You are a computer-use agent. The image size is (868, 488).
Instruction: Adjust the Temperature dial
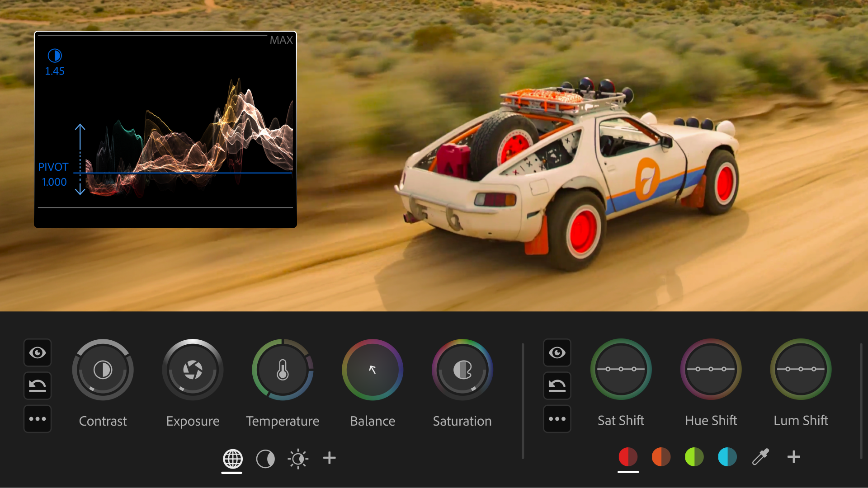[x=283, y=369]
